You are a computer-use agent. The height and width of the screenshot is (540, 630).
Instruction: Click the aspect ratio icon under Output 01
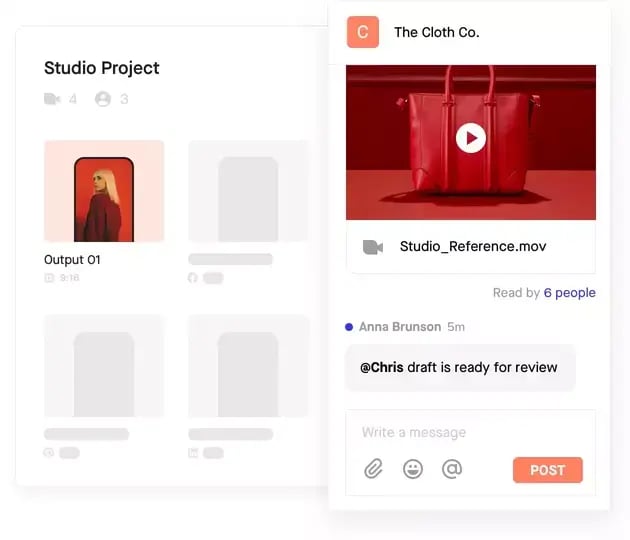[49, 278]
